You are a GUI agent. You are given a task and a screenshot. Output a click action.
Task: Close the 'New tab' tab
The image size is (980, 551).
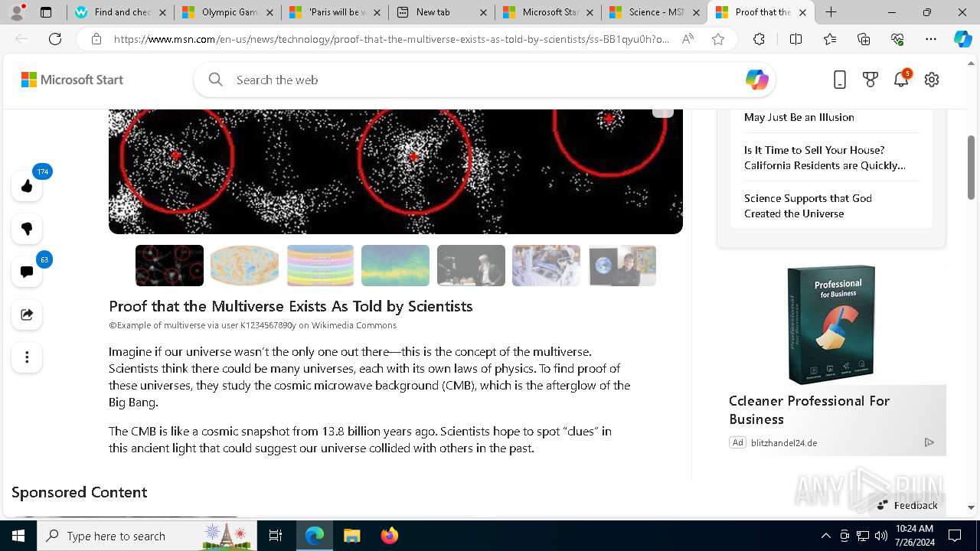click(482, 12)
